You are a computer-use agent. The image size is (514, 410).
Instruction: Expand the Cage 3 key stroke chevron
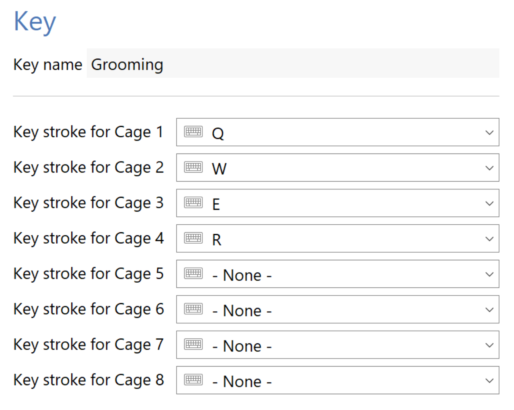(x=489, y=203)
